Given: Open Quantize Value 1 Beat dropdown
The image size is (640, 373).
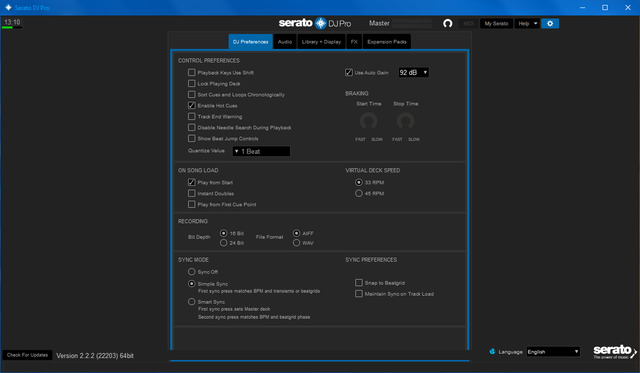Looking at the screenshot, I should [x=261, y=151].
